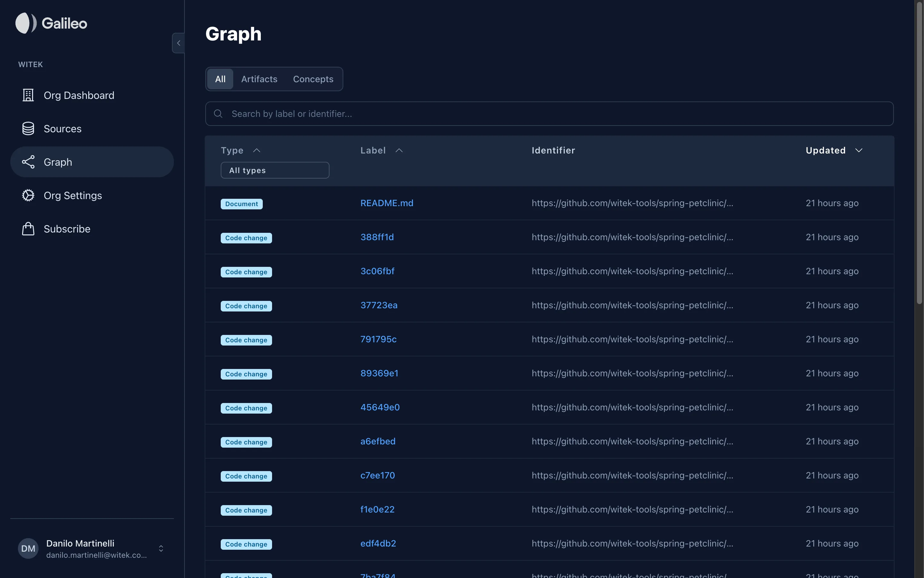Collapse the sidebar with the chevron button
This screenshot has width=924, height=578.
click(x=178, y=43)
